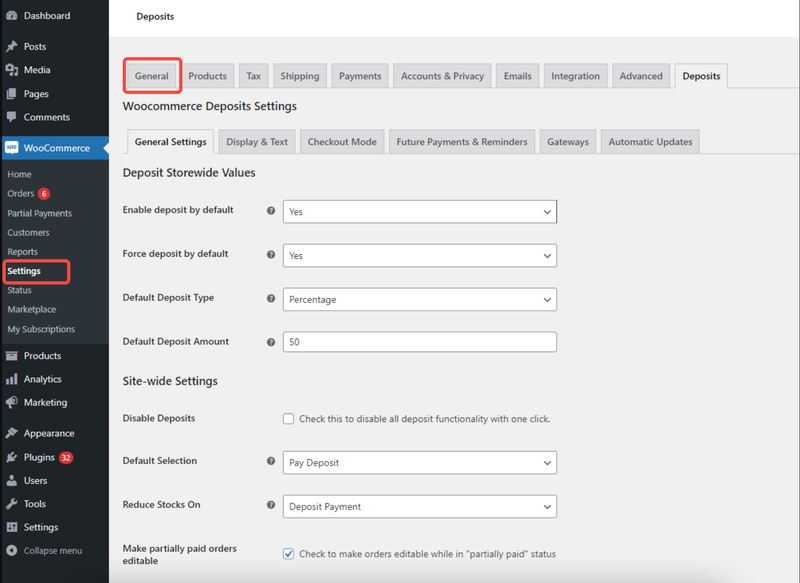Image resolution: width=800 pixels, height=583 pixels.
Task: Click the Pages icon in sidebar
Action: [12, 94]
